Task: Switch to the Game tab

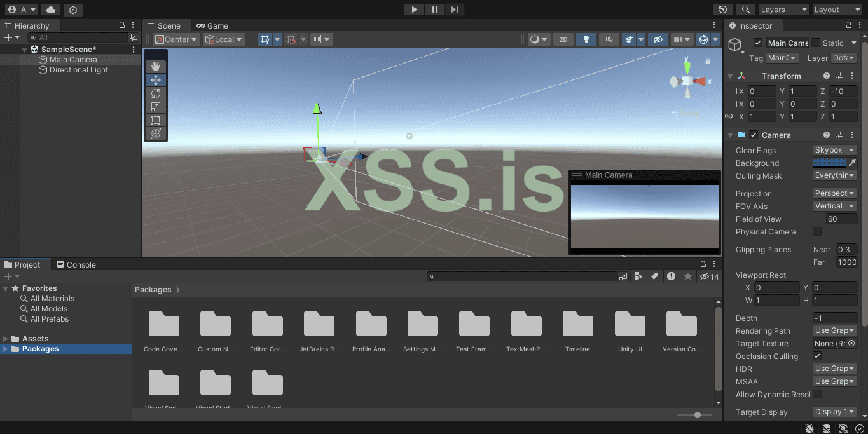Action: pyautogui.click(x=212, y=26)
